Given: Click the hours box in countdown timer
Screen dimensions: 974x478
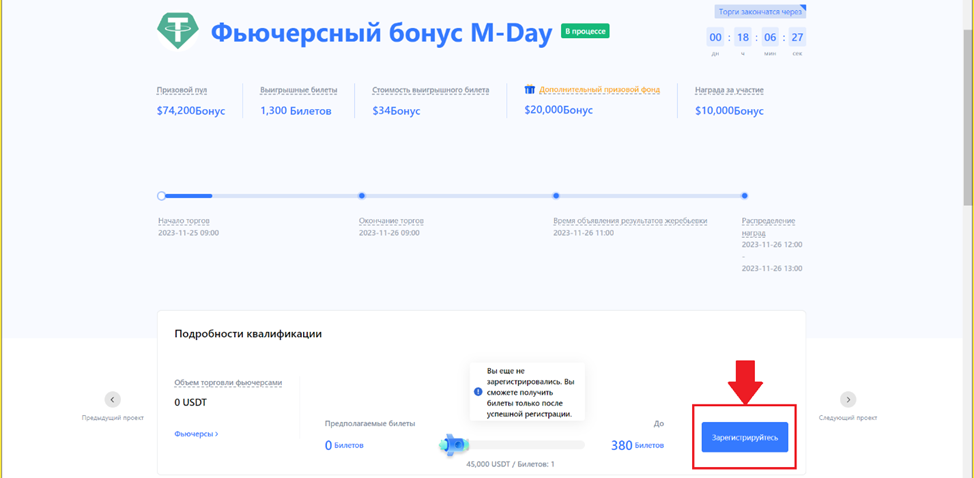Looking at the screenshot, I should (742, 37).
